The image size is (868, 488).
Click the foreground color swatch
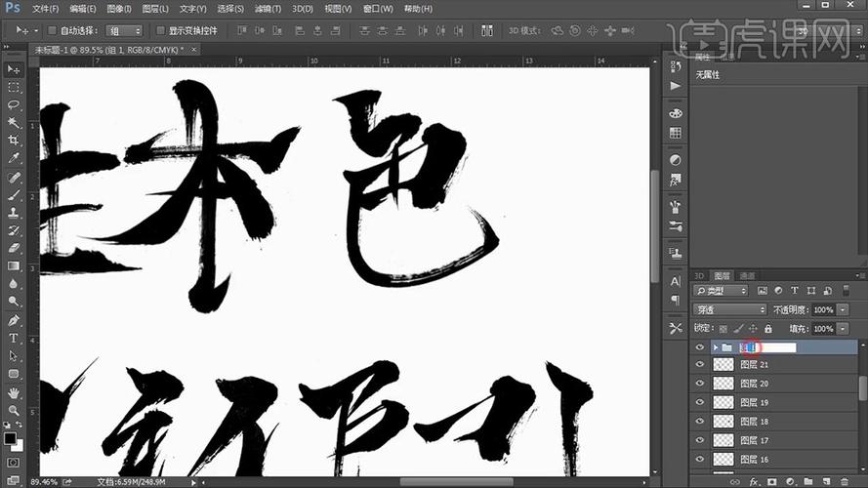tap(10, 438)
